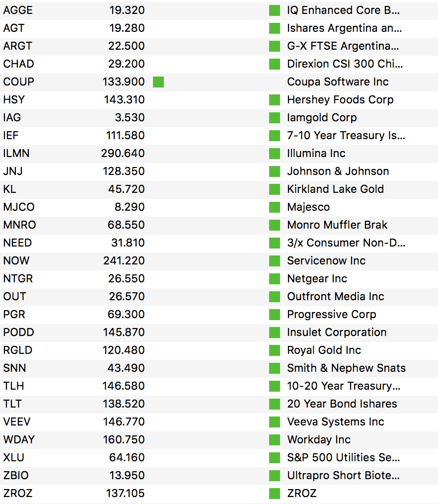Select the Progressive Corp name
The image size is (438, 504).
pyautogui.click(x=331, y=315)
